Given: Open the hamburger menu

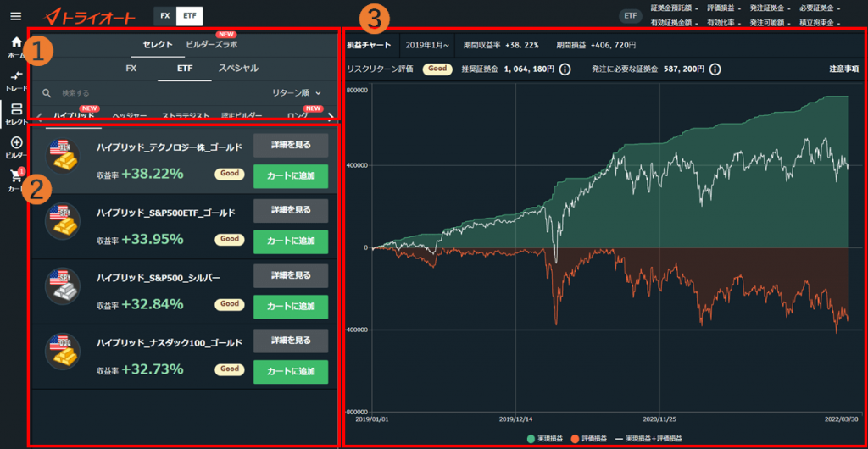Looking at the screenshot, I should point(16,16).
